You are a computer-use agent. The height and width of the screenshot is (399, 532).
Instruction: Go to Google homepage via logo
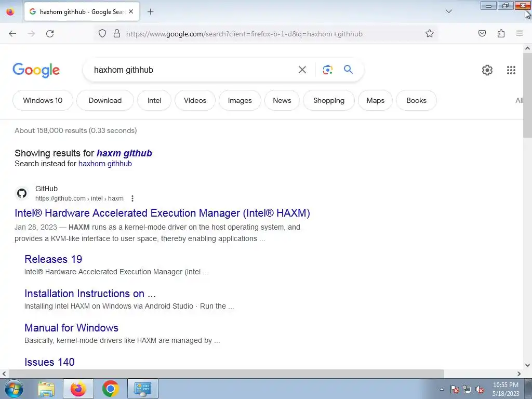point(36,70)
